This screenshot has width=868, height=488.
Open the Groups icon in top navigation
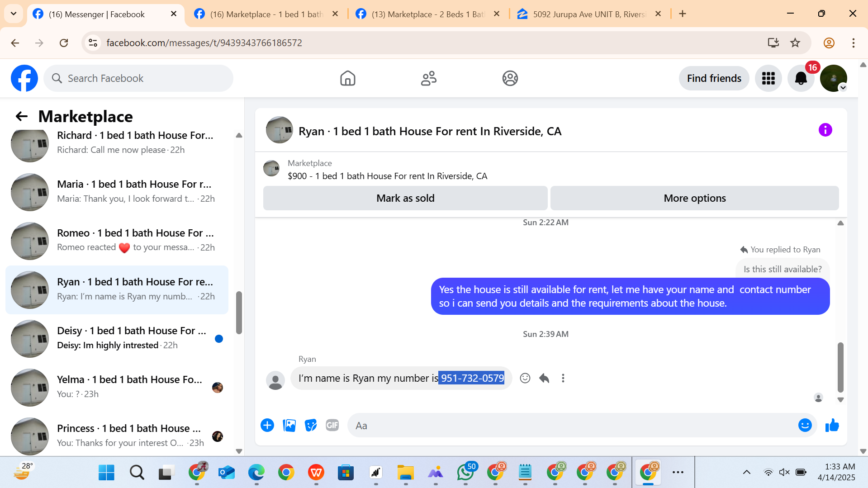pos(510,78)
